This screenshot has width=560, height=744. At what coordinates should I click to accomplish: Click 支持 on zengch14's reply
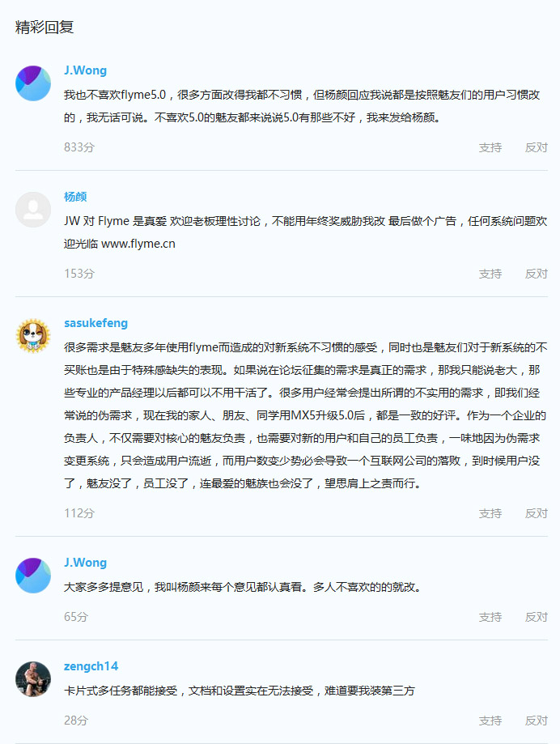[490, 720]
